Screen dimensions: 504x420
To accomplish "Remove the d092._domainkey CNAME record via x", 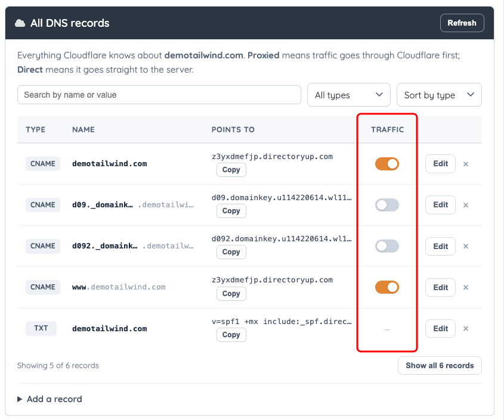I will tap(466, 246).
